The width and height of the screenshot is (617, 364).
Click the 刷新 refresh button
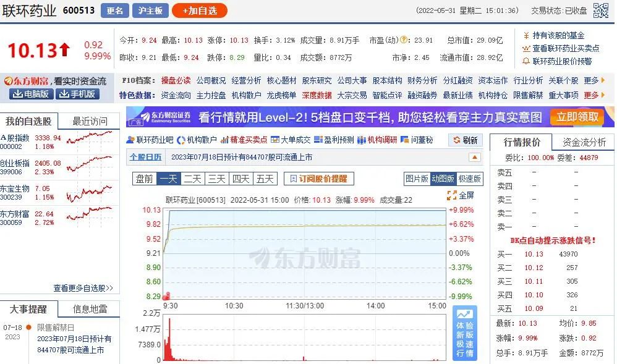click(x=466, y=140)
